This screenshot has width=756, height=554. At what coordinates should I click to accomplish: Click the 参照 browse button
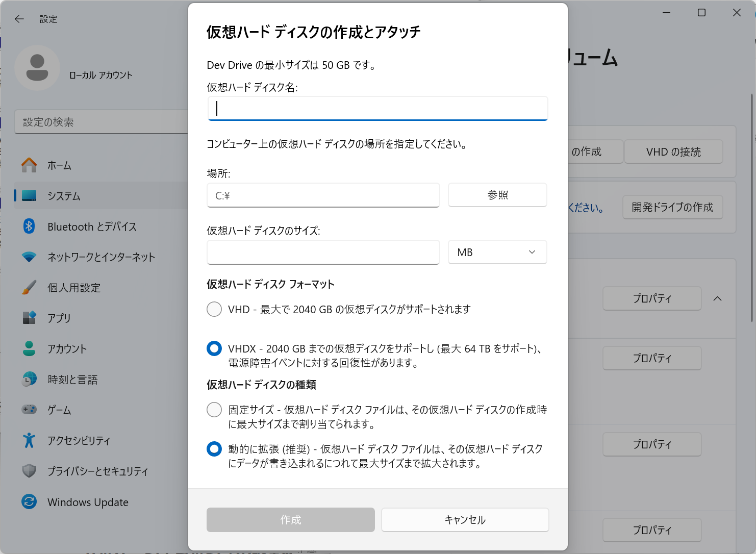[x=497, y=195]
